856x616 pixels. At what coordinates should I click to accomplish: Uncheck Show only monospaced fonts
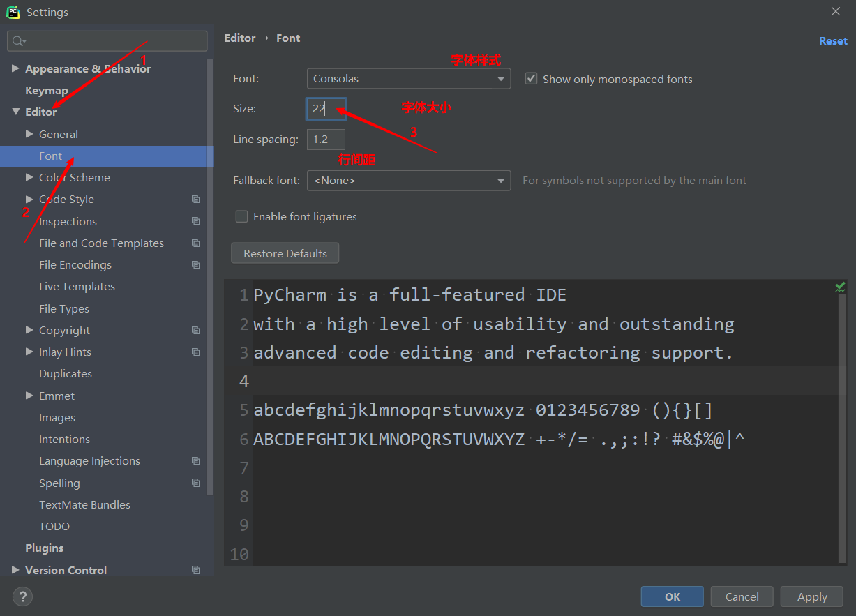[531, 79]
